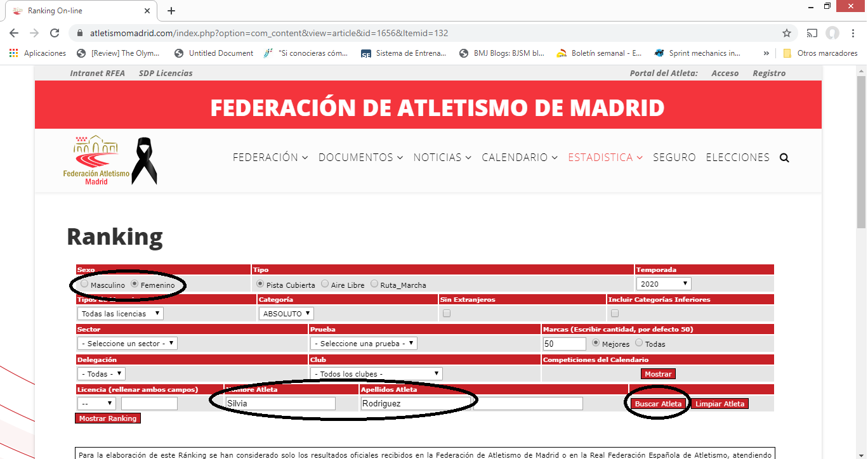Open 'Boletín semanal' bookmark
The width and height of the screenshot is (868, 459).
click(600, 53)
